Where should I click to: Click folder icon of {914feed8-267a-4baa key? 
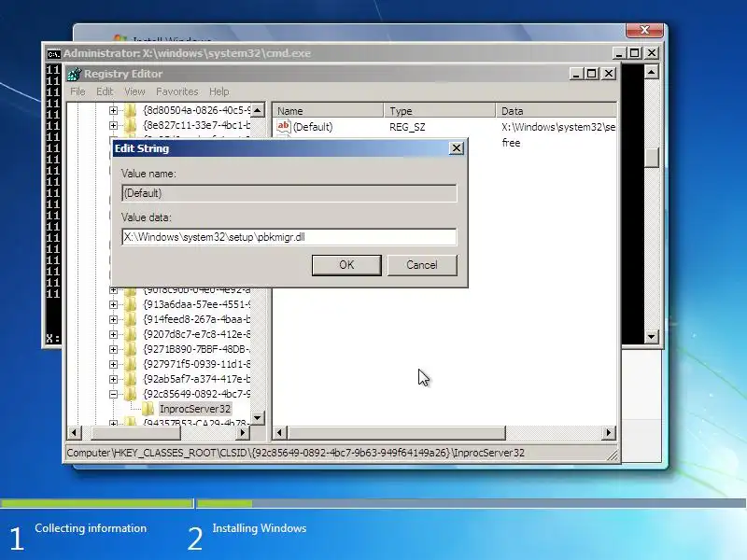pos(131,319)
